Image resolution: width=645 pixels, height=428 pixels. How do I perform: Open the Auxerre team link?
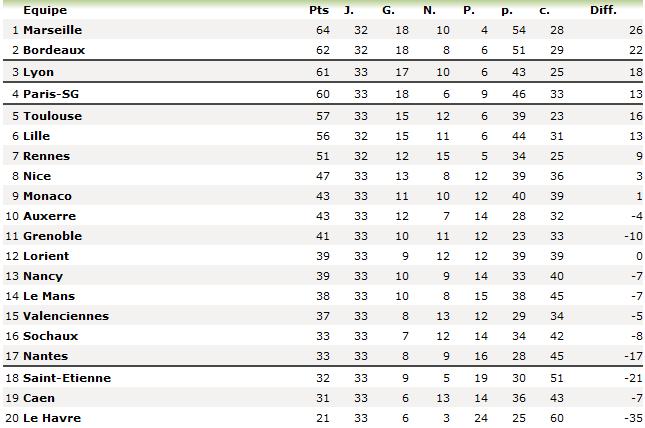tap(49, 216)
